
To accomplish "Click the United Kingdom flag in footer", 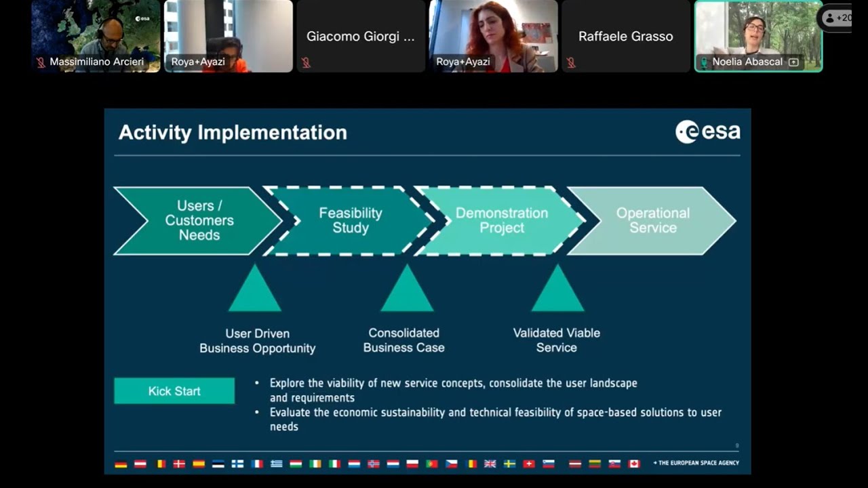I will (x=490, y=464).
